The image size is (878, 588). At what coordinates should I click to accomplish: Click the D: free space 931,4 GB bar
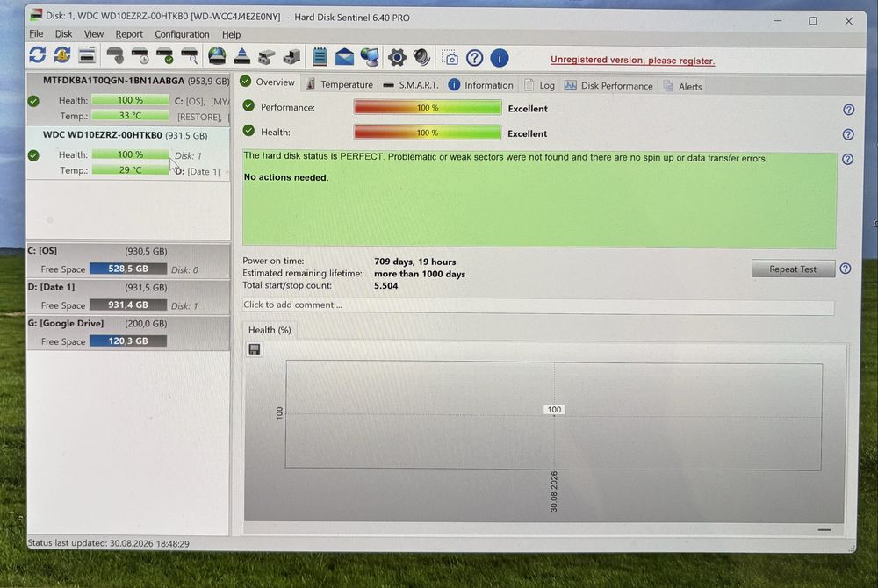pyautogui.click(x=128, y=305)
